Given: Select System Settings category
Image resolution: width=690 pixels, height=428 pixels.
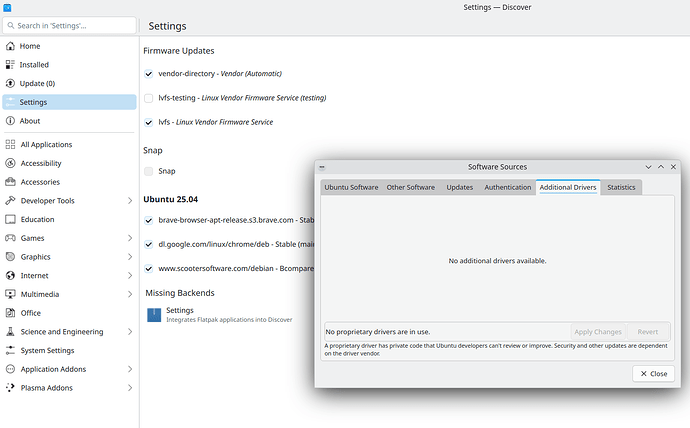Looking at the screenshot, I should click(x=47, y=350).
